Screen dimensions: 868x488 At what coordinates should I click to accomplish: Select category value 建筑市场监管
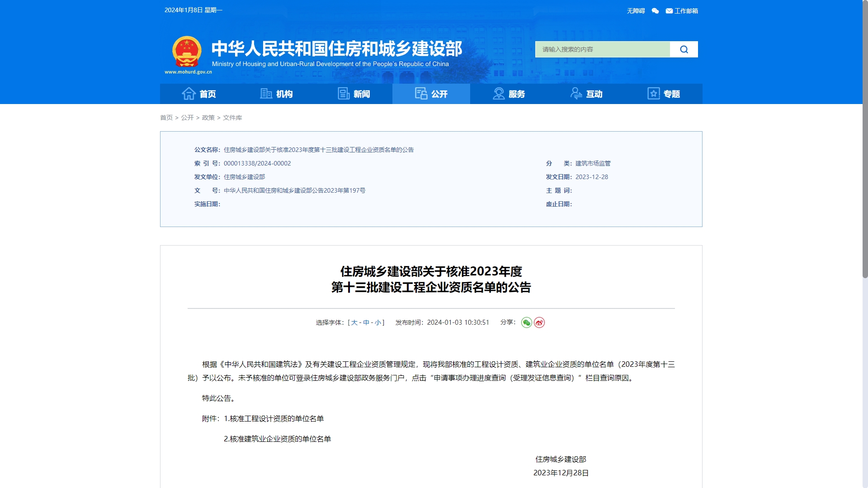coord(593,164)
